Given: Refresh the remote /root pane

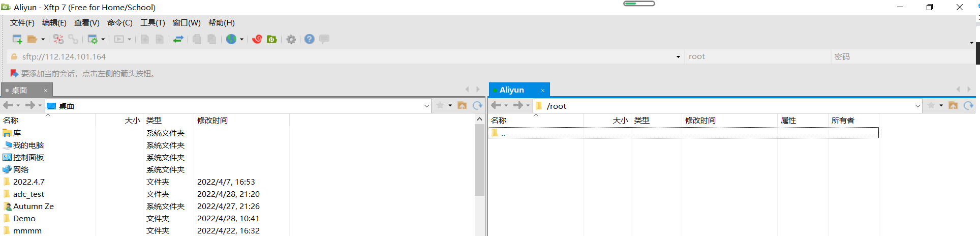Looking at the screenshot, I should [x=968, y=105].
